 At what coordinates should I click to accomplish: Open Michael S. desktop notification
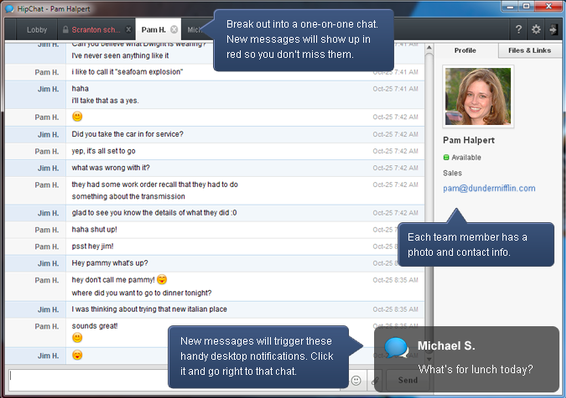(x=466, y=359)
